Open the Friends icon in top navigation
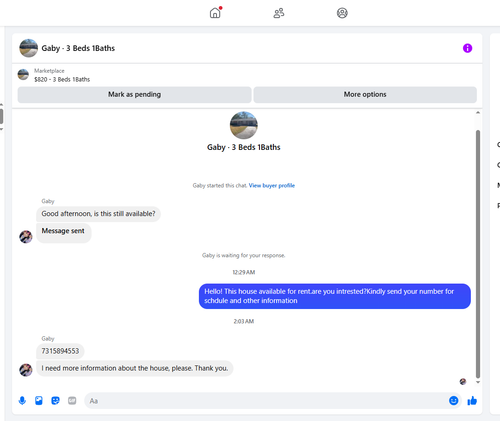Viewport: 500px width, 421px height. click(279, 13)
